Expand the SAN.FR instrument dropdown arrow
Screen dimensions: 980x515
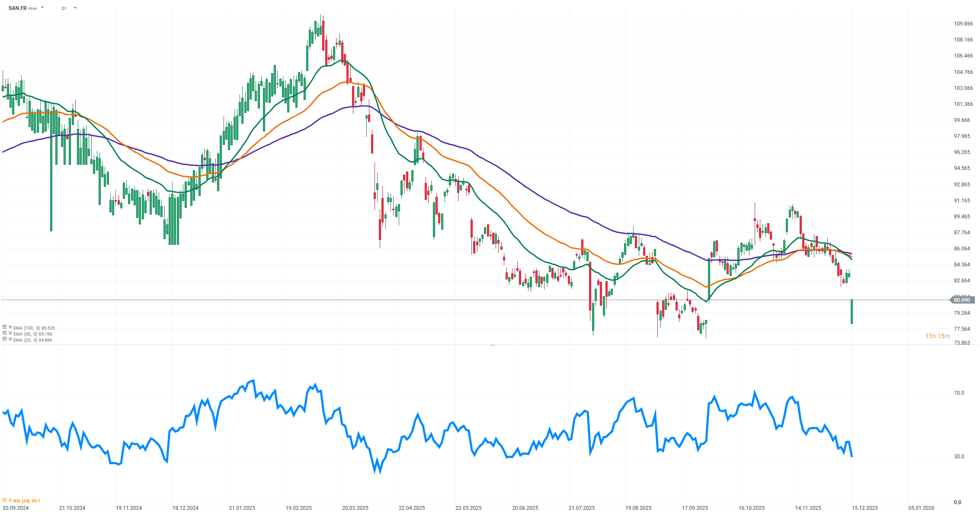click(x=42, y=8)
